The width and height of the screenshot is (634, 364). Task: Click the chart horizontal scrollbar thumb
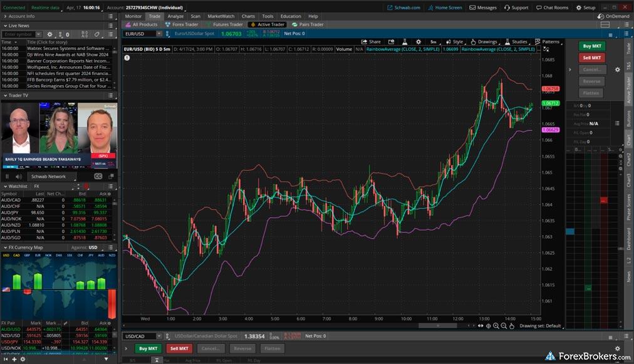point(437,326)
